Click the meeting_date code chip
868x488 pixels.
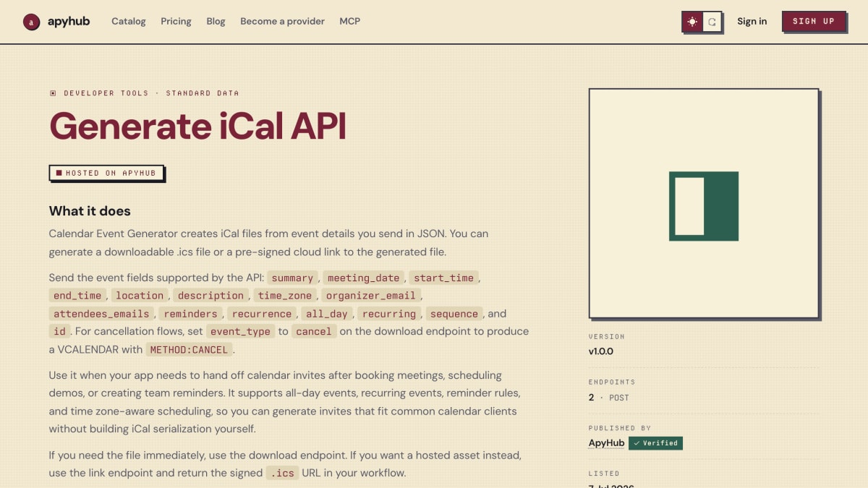pos(364,278)
